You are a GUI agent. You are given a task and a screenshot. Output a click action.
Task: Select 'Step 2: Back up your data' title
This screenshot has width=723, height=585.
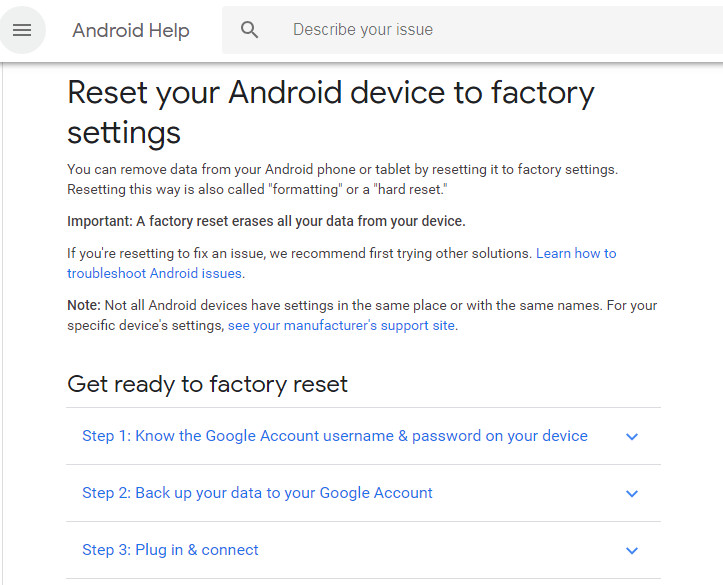(x=257, y=493)
